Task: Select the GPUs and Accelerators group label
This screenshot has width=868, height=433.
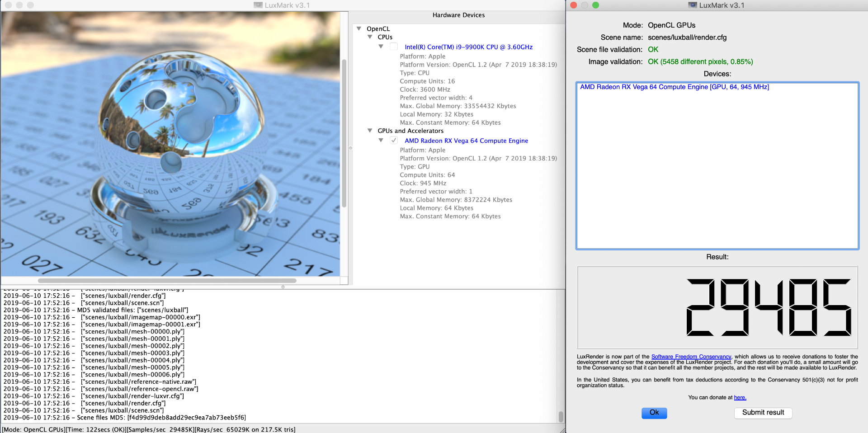Action: [x=410, y=131]
